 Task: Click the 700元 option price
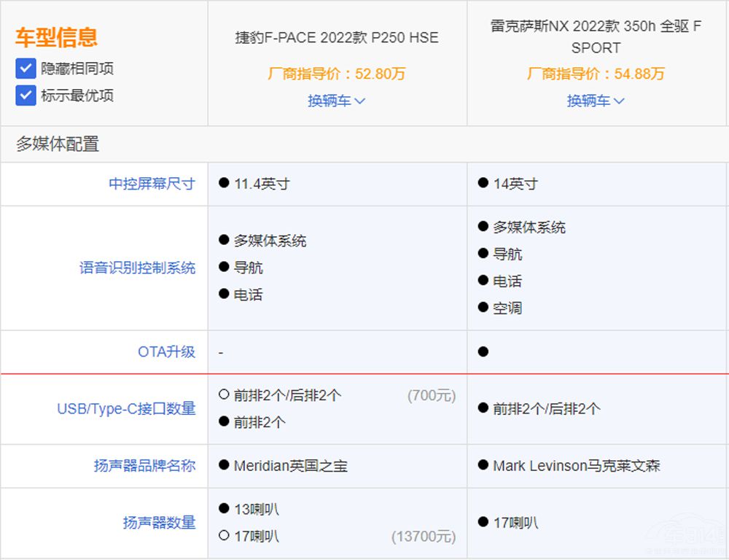tap(431, 395)
